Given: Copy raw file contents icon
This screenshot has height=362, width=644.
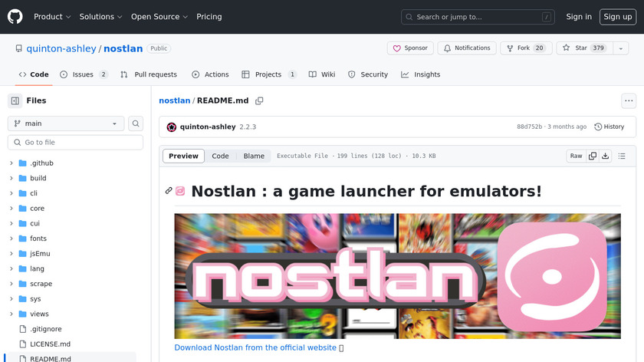Looking at the screenshot, I should pyautogui.click(x=592, y=156).
